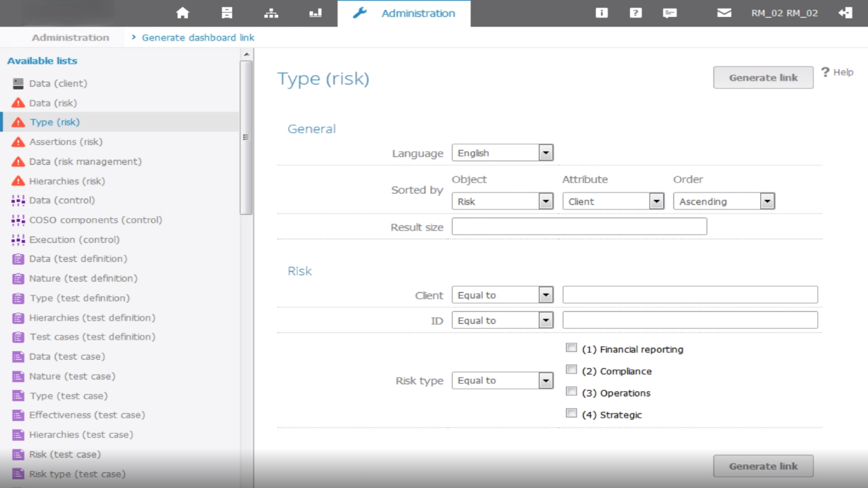The height and width of the screenshot is (488, 868).
Task: Open the bar chart evaluations icon
Action: click(x=315, y=13)
